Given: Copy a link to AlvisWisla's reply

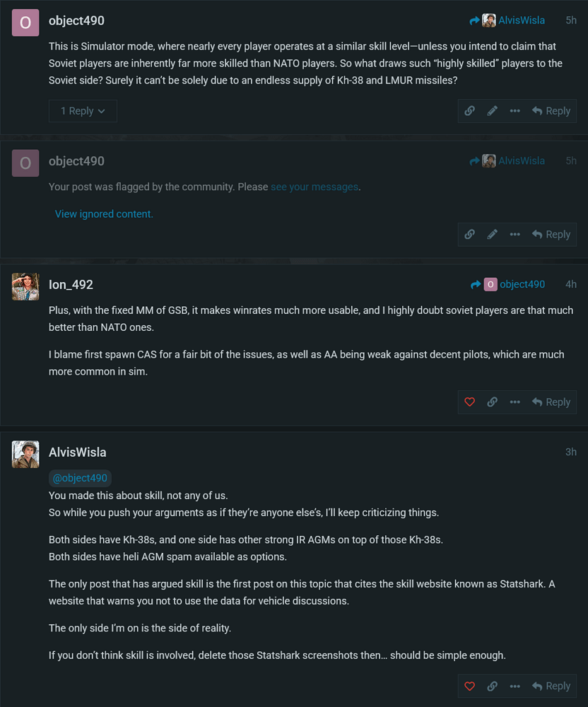Looking at the screenshot, I should pos(492,686).
